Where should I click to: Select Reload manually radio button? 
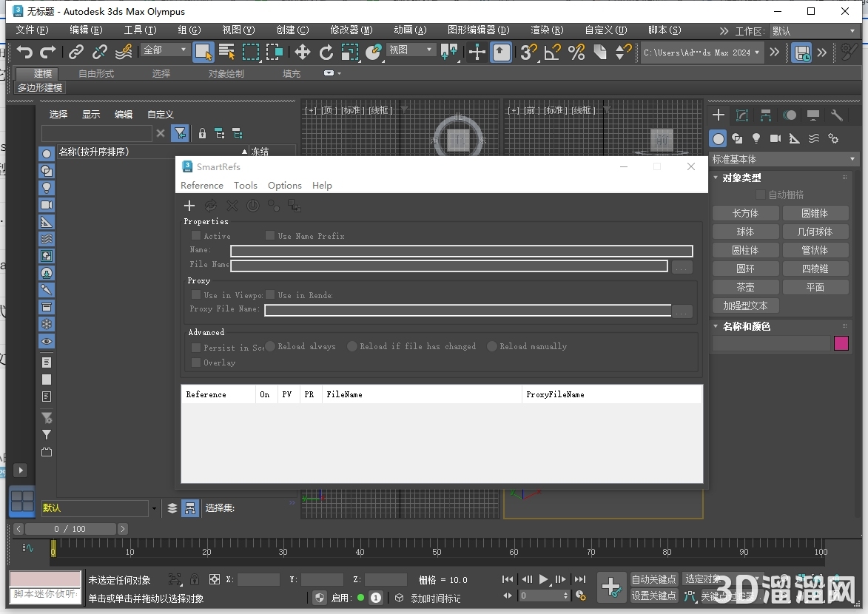492,346
